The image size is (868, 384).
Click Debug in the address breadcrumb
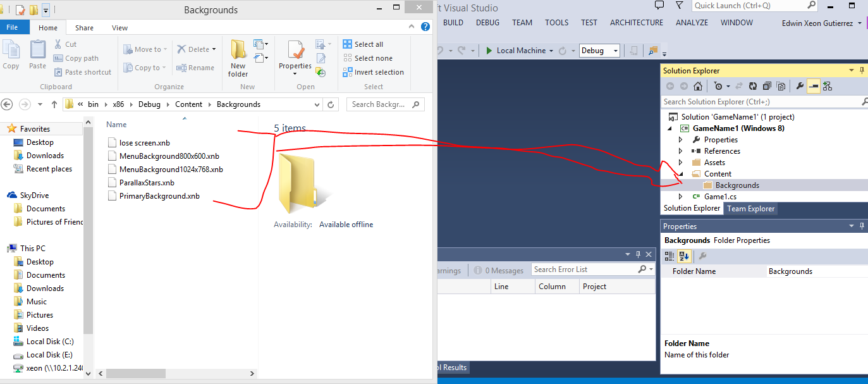pos(149,104)
